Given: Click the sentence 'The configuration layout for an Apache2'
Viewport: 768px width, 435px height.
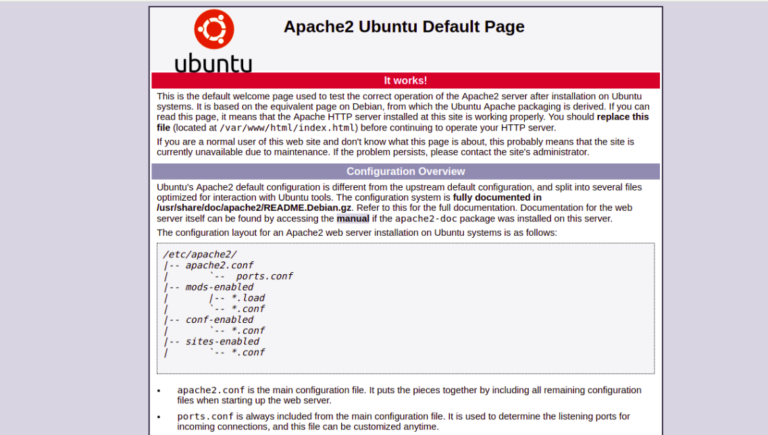Looking at the screenshot, I should (357, 233).
